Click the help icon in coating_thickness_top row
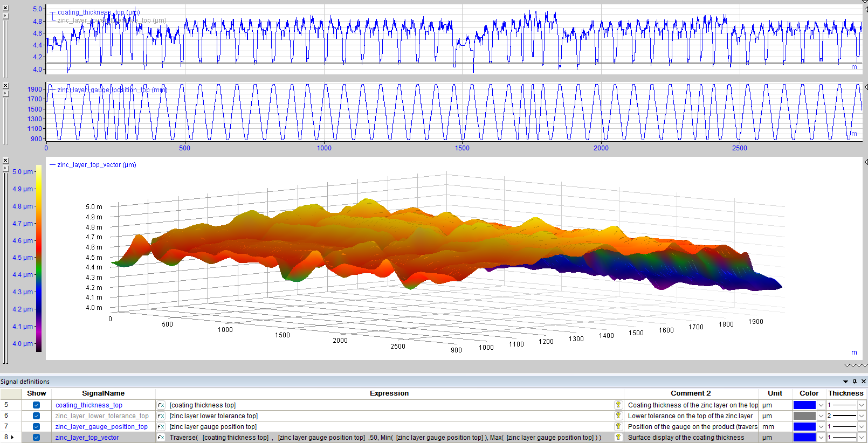Viewport: 868px width, 443px height. pos(618,405)
